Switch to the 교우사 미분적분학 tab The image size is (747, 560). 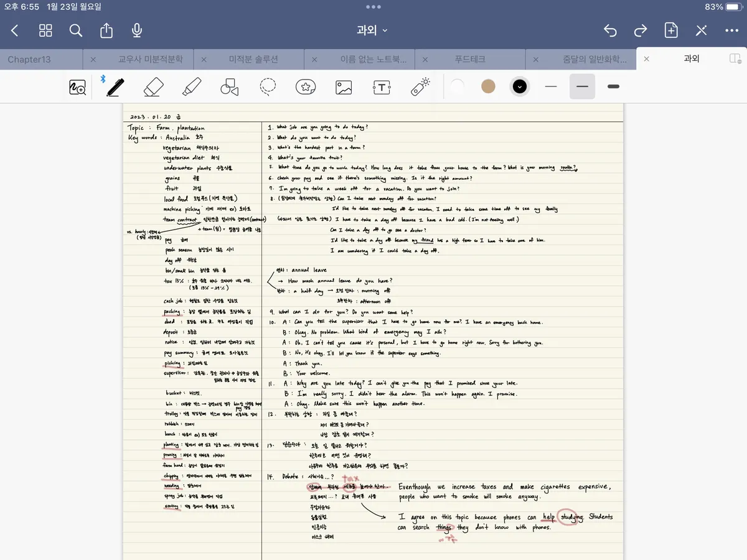[x=151, y=59]
